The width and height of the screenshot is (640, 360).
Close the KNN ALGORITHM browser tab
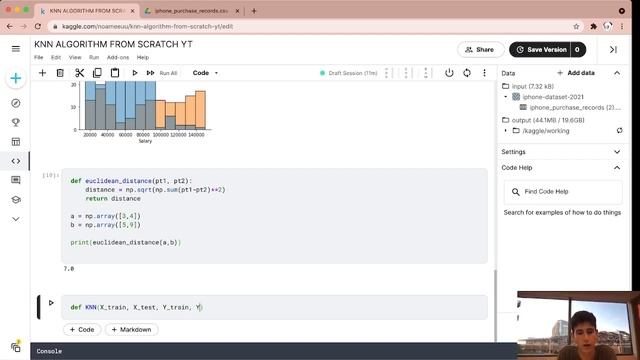[132, 11]
